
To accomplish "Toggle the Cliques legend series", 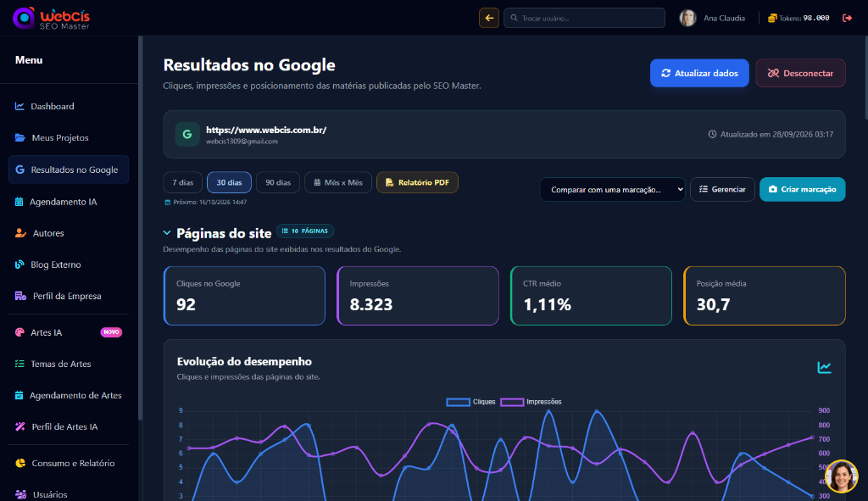I will pos(471,402).
